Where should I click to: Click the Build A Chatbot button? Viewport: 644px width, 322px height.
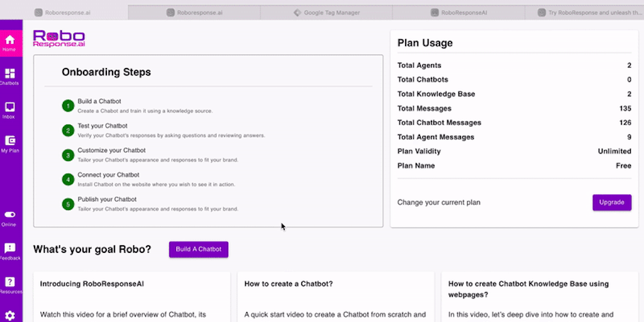199,249
